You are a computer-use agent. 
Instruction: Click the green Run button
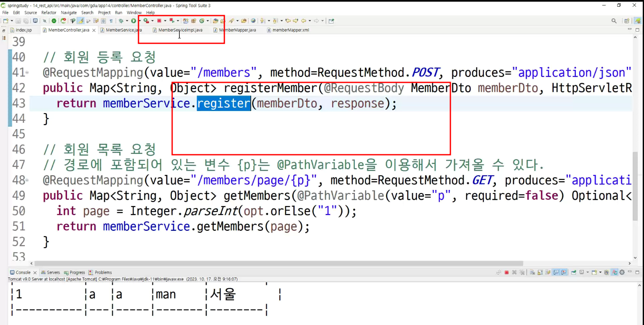[133, 21]
